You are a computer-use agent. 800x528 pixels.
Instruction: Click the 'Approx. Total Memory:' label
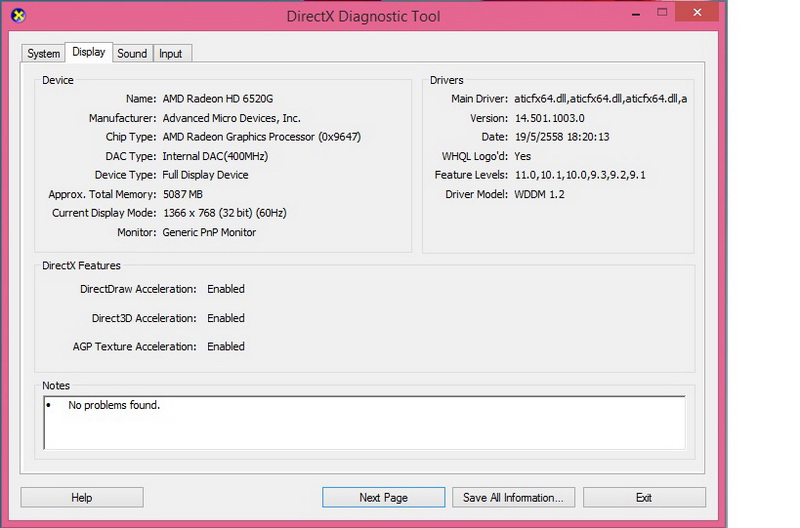pyautogui.click(x=102, y=194)
